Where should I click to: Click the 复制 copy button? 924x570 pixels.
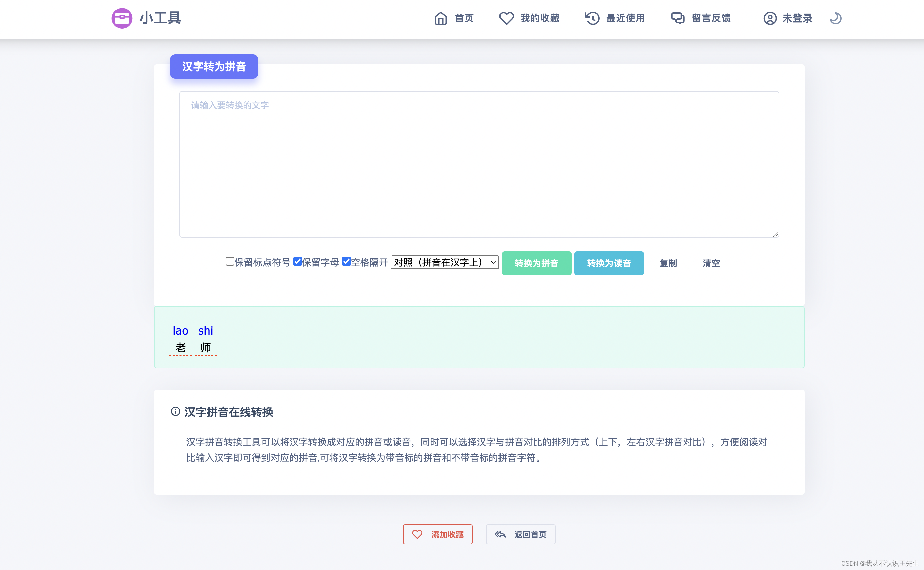point(668,263)
